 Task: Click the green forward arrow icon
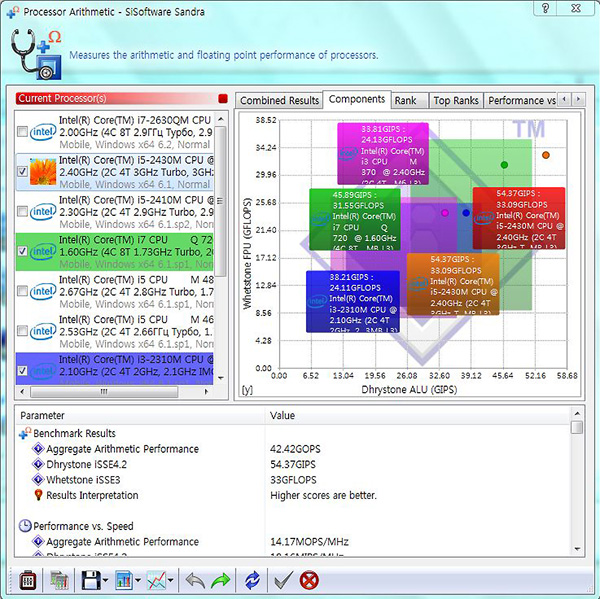pyautogui.click(x=220, y=581)
